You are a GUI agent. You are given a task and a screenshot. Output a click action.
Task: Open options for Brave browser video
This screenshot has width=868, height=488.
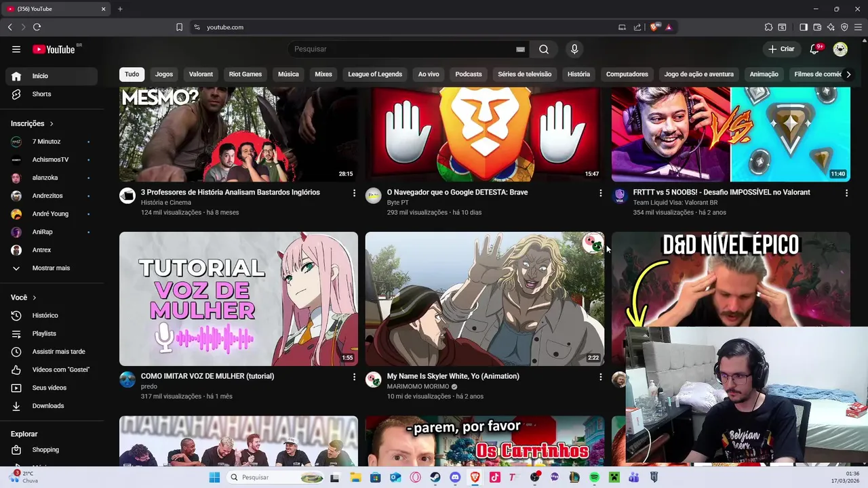pos(600,193)
